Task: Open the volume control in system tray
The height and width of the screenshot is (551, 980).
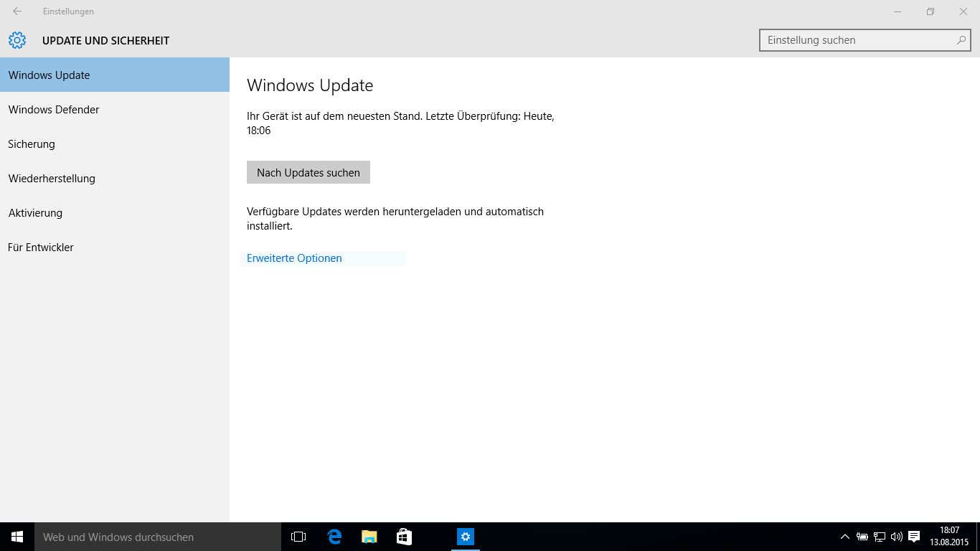Action: tap(896, 537)
